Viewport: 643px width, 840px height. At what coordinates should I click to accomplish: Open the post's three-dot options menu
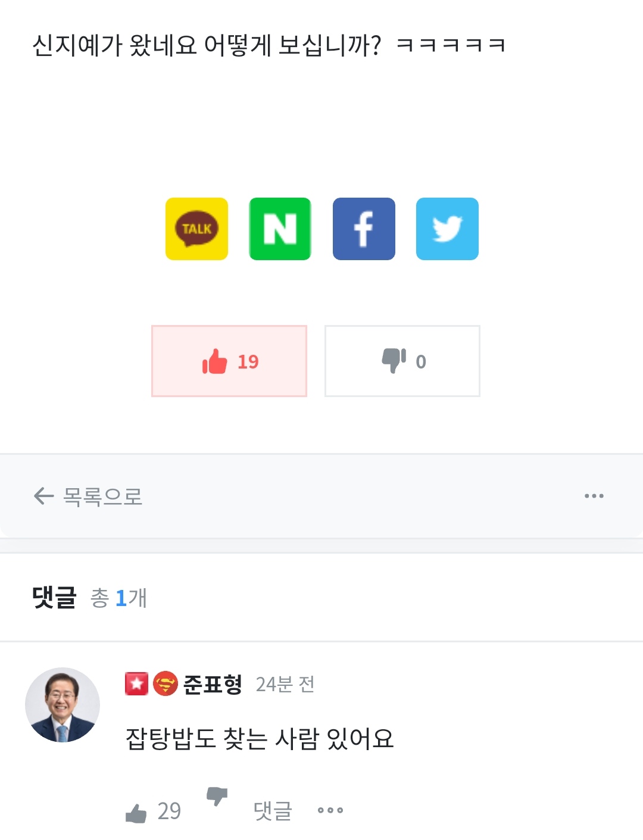594,496
